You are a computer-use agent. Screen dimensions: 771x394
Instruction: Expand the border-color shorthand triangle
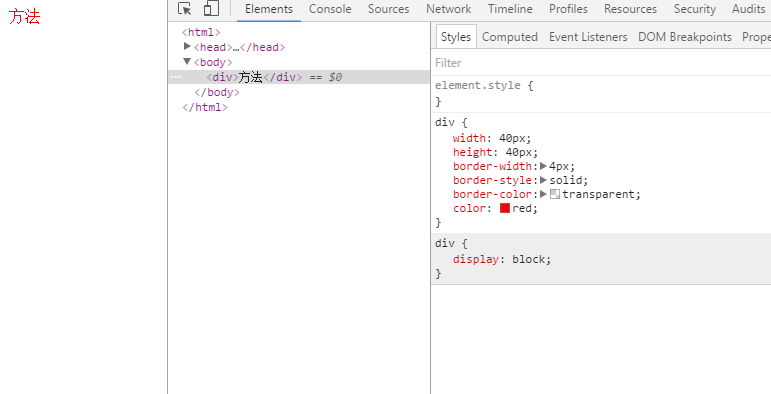coord(543,194)
